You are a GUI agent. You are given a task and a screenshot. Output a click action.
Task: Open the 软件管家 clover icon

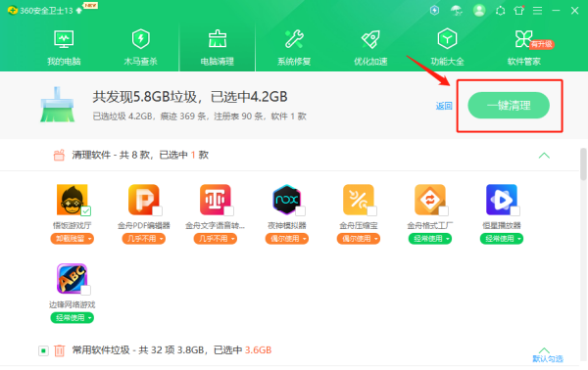tap(523, 39)
